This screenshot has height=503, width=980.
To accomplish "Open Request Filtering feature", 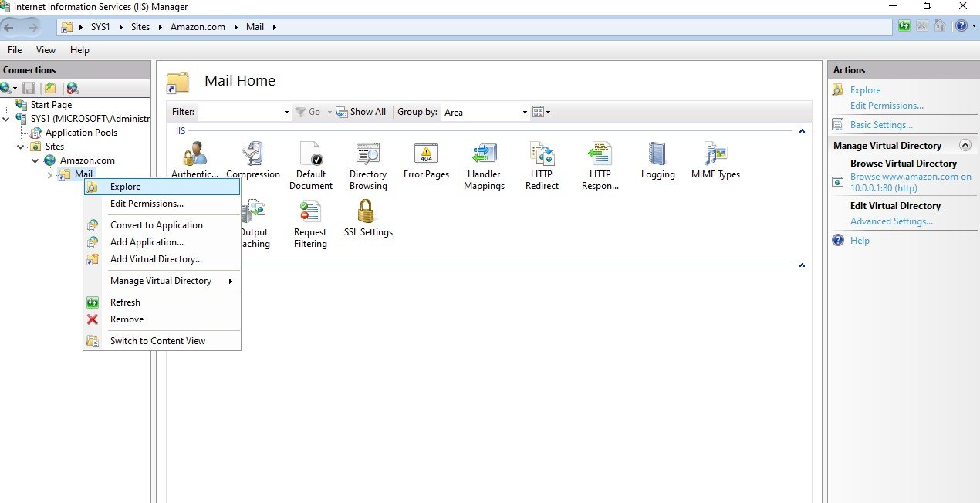I will tap(310, 224).
